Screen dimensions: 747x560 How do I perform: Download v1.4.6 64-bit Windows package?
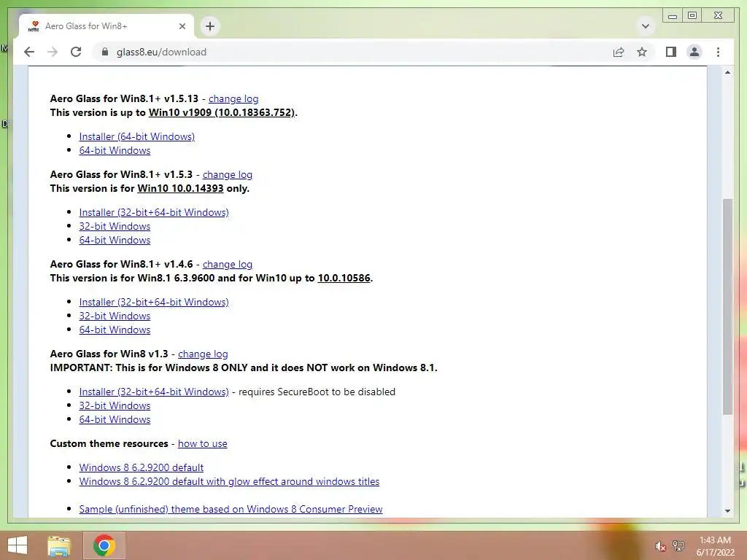pyautogui.click(x=115, y=329)
